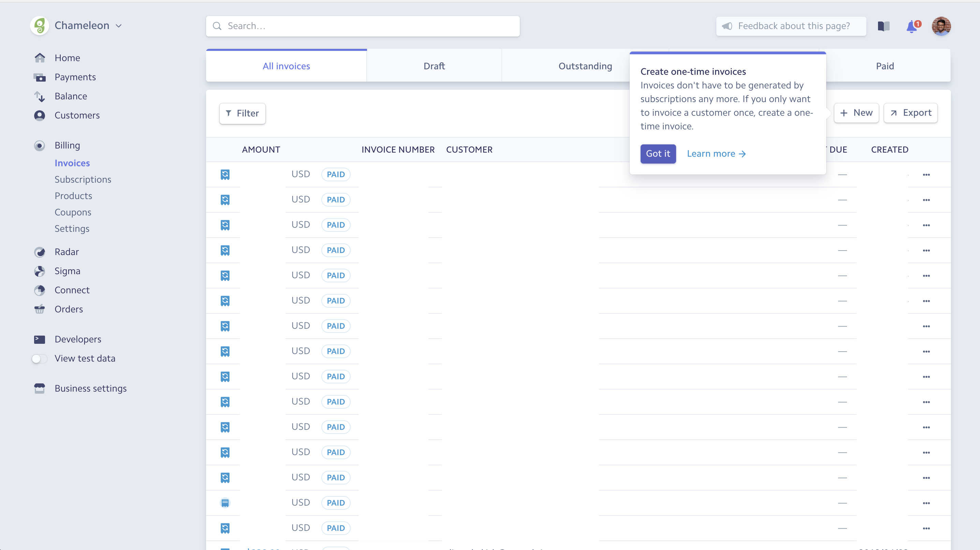Click the Developers sidebar label

click(x=78, y=339)
